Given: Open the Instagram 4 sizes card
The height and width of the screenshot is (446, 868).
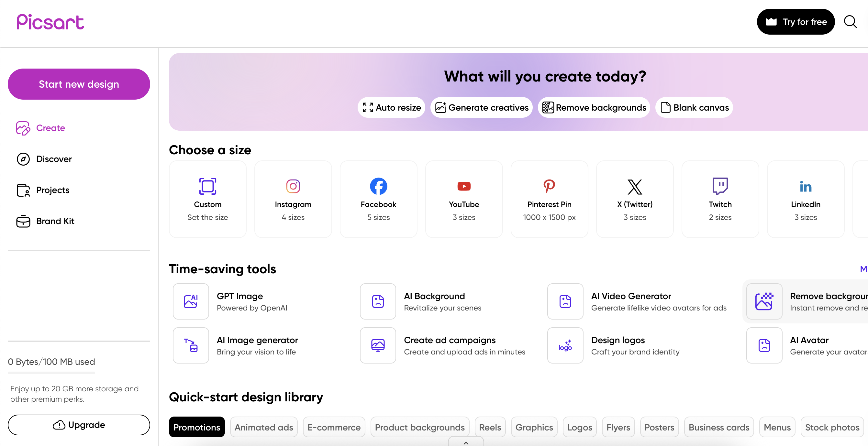Looking at the screenshot, I should [293, 200].
